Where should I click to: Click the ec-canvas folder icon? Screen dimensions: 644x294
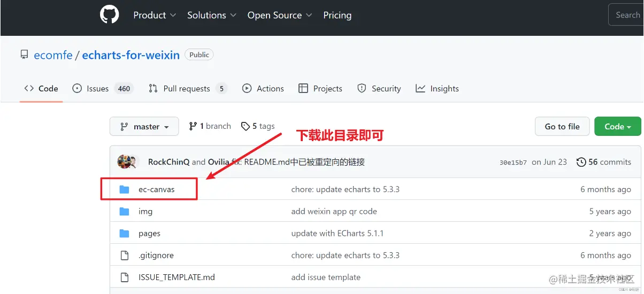point(124,189)
